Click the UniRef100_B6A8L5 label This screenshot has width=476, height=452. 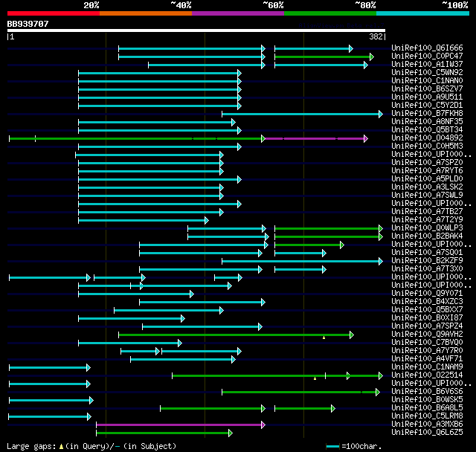tap(427, 408)
